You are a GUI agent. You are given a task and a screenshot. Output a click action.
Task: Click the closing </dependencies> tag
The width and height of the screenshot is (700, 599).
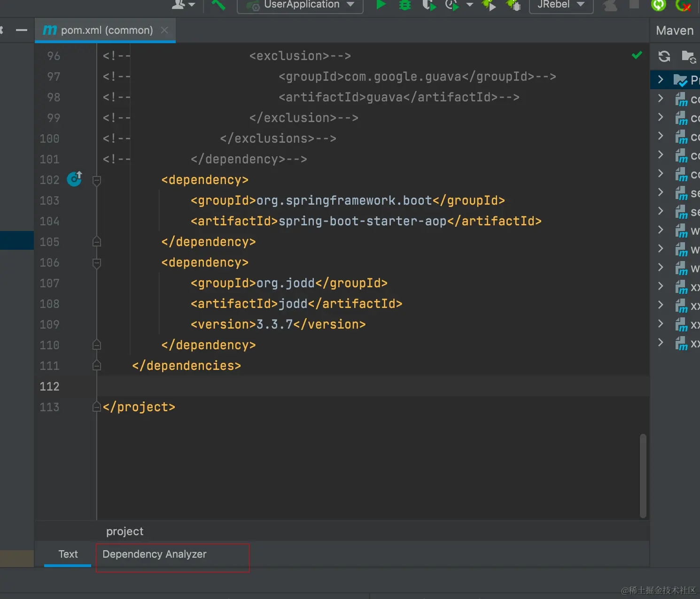[187, 366]
